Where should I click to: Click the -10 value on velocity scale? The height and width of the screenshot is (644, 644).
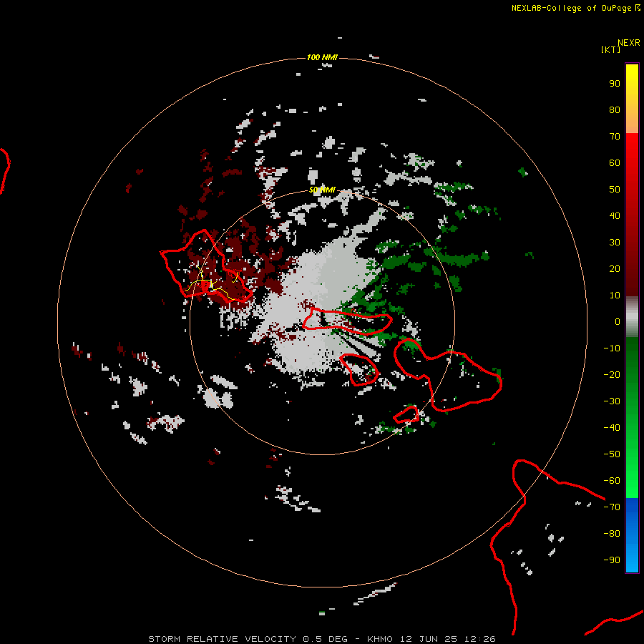pos(612,348)
